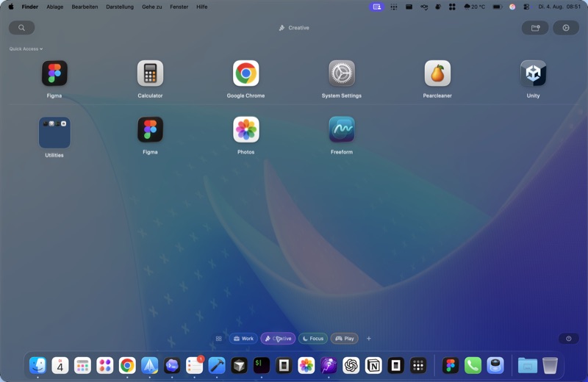Image resolution: width=588 pixels, height=382 pixels.
Task: Click the date and time in menu bar
Action: coord(559,7)
